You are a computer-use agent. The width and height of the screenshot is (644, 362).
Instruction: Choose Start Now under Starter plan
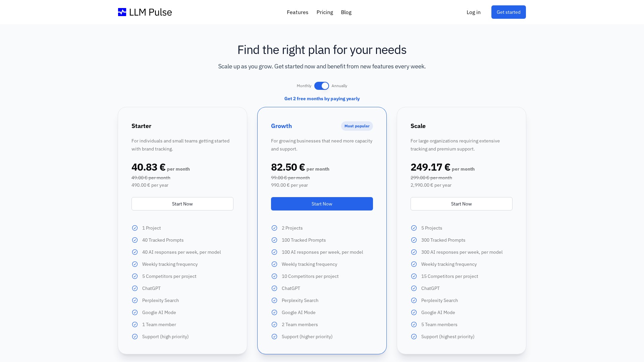tap(182, 204)
